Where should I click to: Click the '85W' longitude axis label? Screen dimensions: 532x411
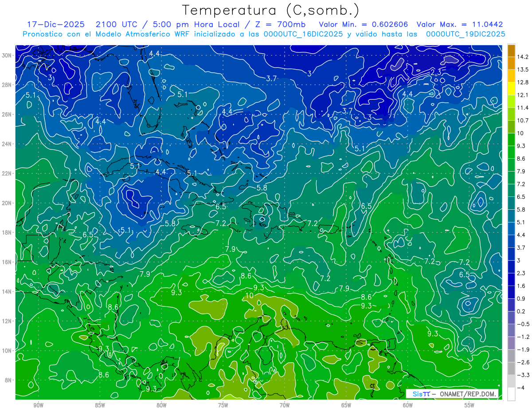100,406
